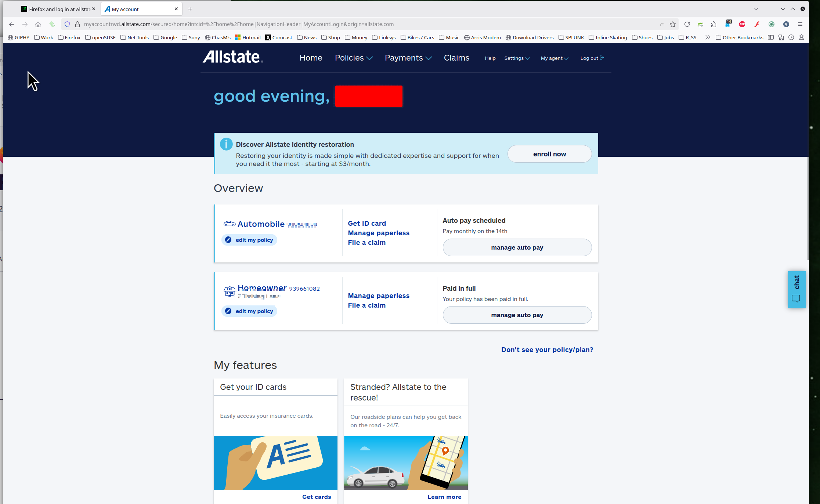
Task: Open Firefox hamburger menu
Action: click(800, 24)
